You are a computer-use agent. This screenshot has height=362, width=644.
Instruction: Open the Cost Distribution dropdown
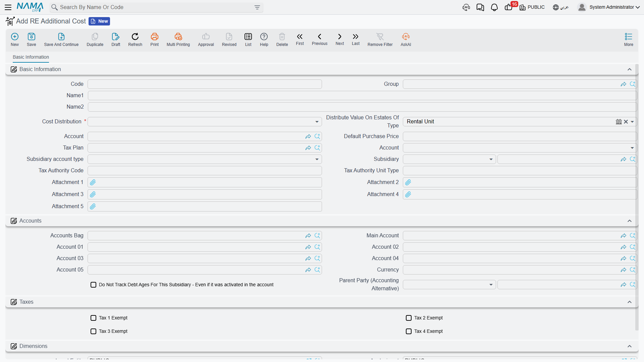coord(317,122)
